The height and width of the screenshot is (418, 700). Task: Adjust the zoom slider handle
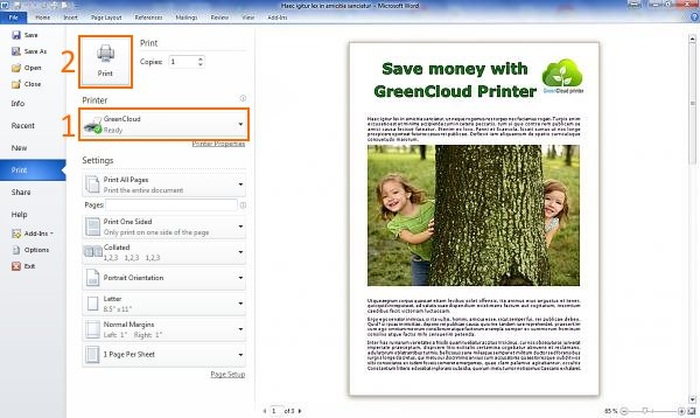[x=645, y=411]
